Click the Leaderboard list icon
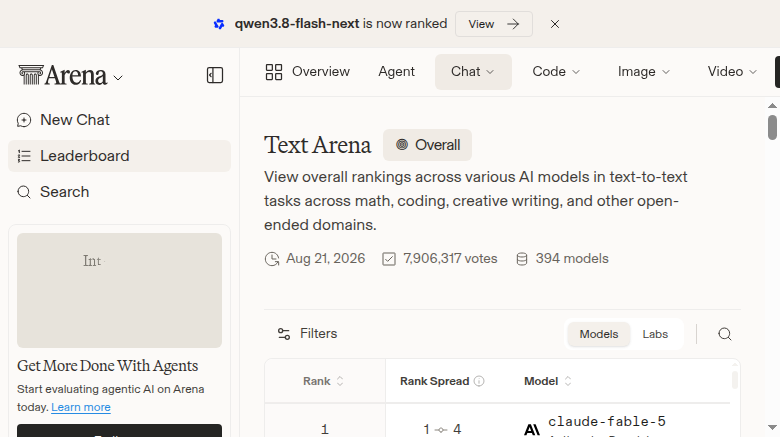Image resolution: width=780 pixels, height=437 pixels. point(24,156)
